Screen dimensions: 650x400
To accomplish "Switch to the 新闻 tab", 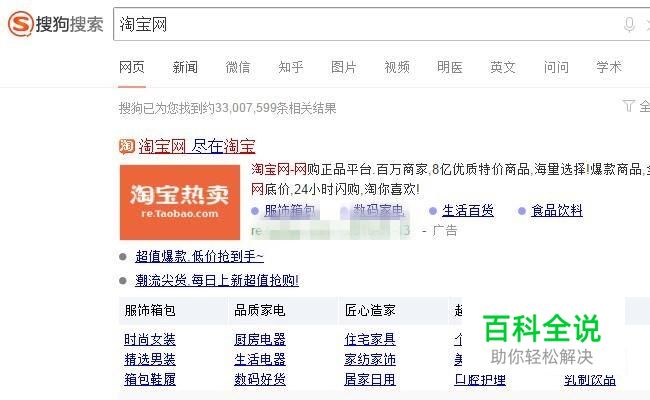I will [185, 67].
